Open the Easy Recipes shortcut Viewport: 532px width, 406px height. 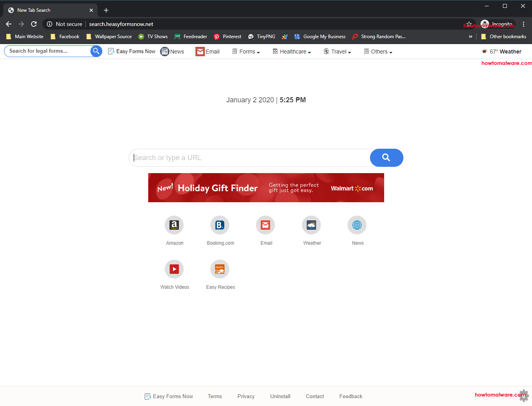pyautogui.click(x=220, y=269)
